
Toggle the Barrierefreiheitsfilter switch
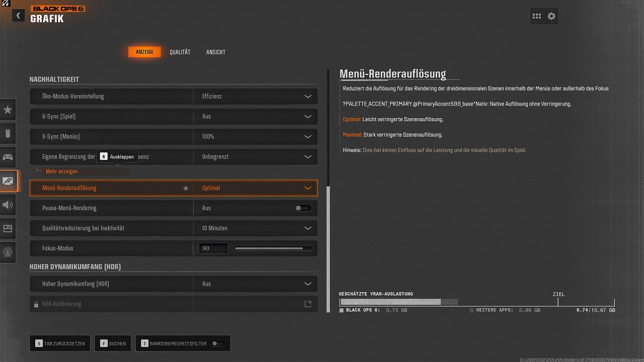(218, 343)
